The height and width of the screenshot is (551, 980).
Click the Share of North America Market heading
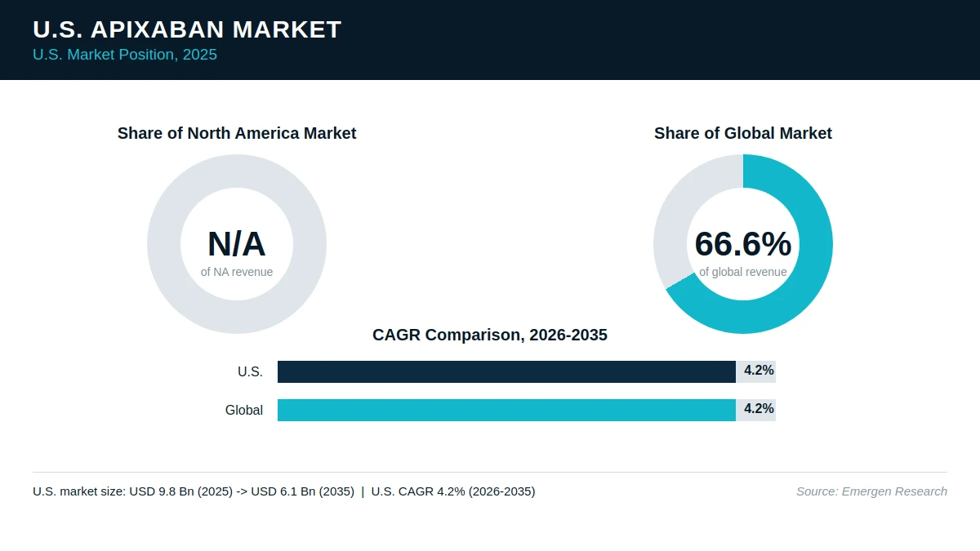(237, 133)
